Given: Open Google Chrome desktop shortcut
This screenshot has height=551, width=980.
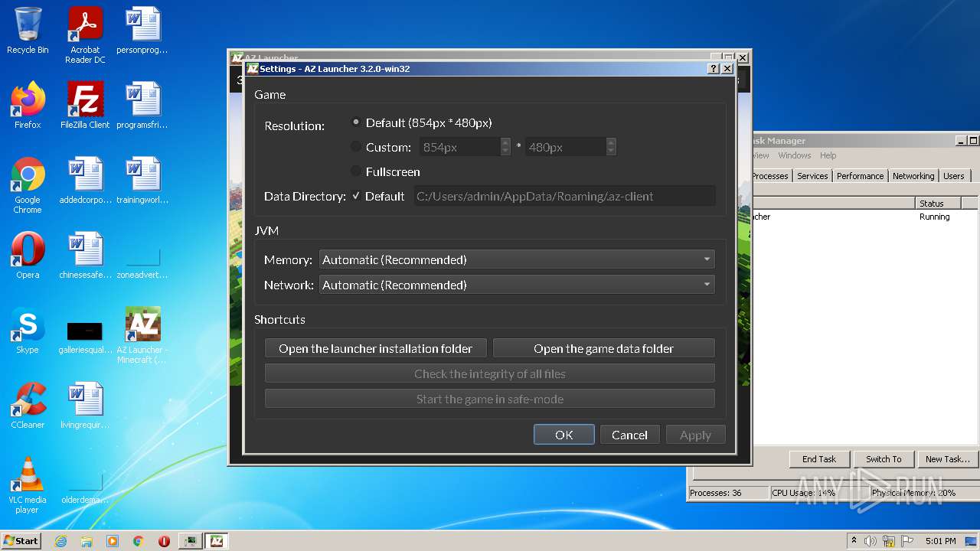Looking at the screenshot, I should coord(28,186).
